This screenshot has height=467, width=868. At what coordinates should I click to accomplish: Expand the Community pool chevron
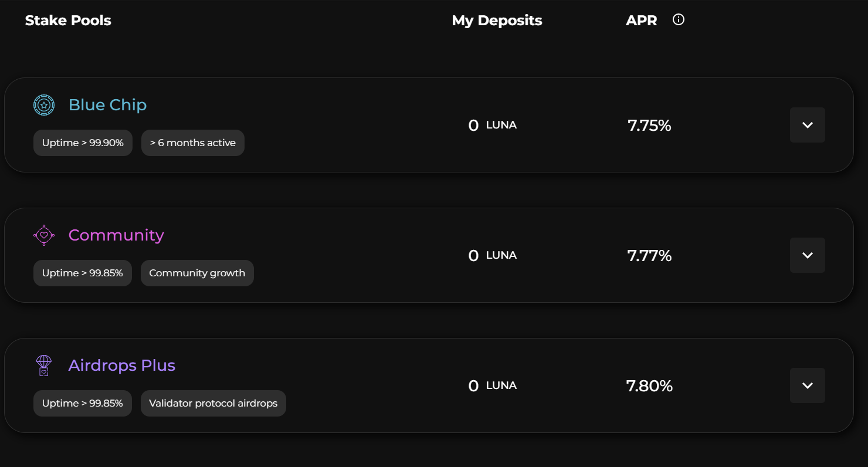(807, 255)
